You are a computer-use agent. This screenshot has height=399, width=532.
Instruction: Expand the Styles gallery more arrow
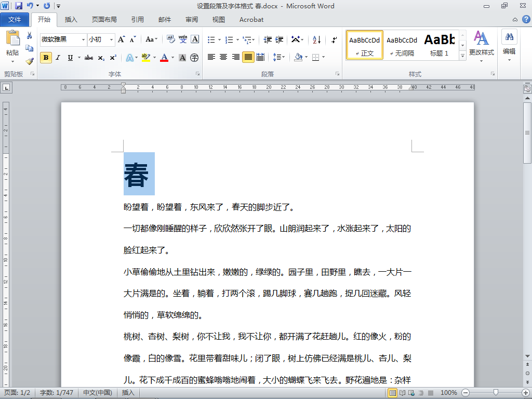(462, 56)
